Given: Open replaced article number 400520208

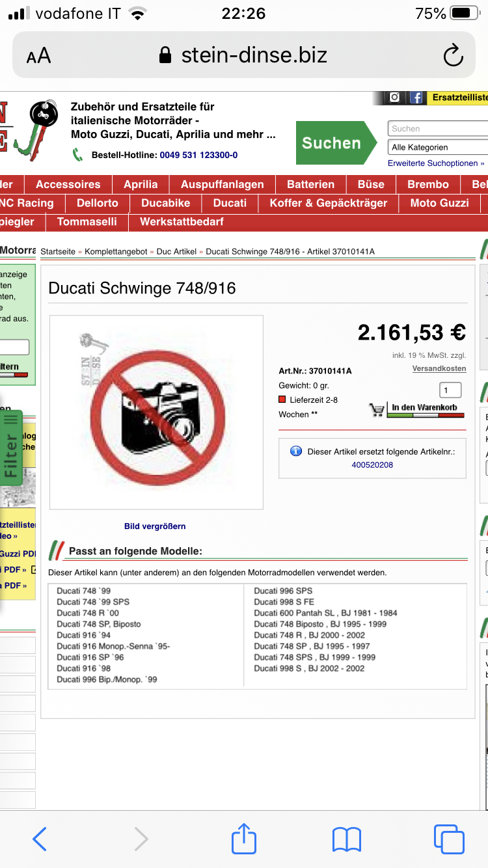Looking at the screenshot, I should 372,465.
